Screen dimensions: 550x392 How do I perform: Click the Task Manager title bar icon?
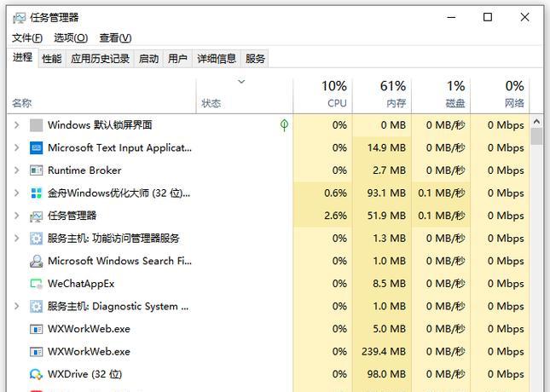tap(19, 18)
